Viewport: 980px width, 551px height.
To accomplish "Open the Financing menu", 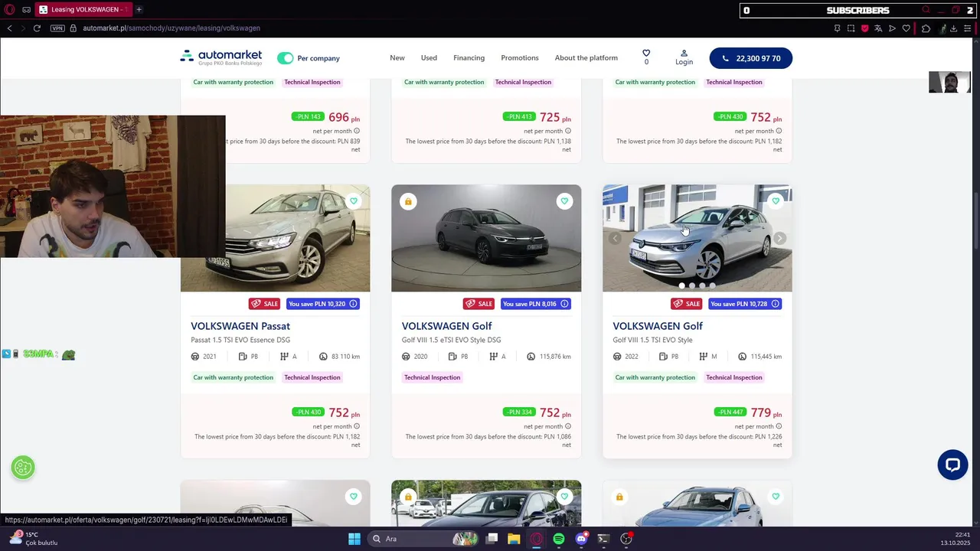I will (x=469, y=58).
